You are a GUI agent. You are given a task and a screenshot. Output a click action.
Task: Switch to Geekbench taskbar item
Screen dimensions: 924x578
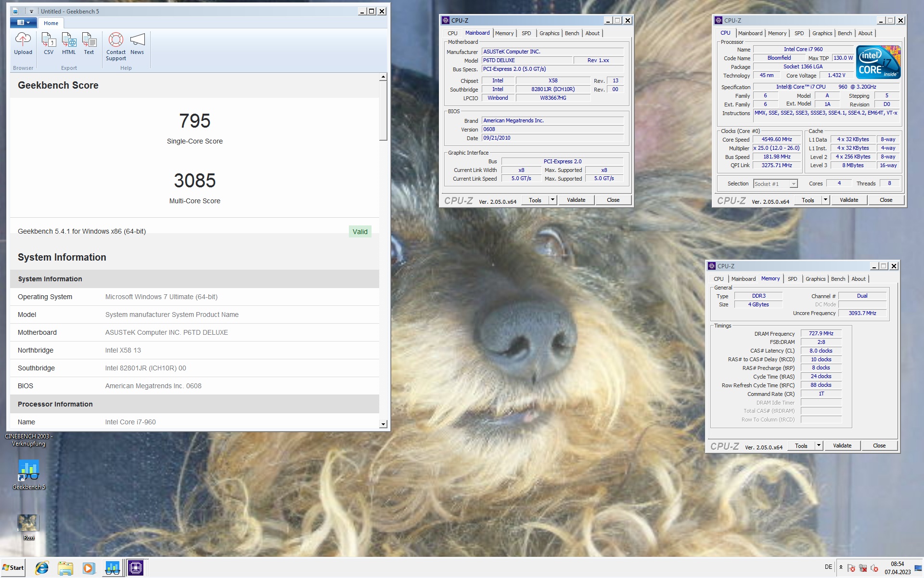click(113, 568)
